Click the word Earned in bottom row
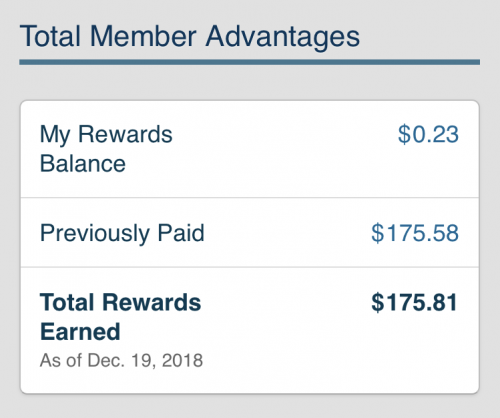 point(80,332)
